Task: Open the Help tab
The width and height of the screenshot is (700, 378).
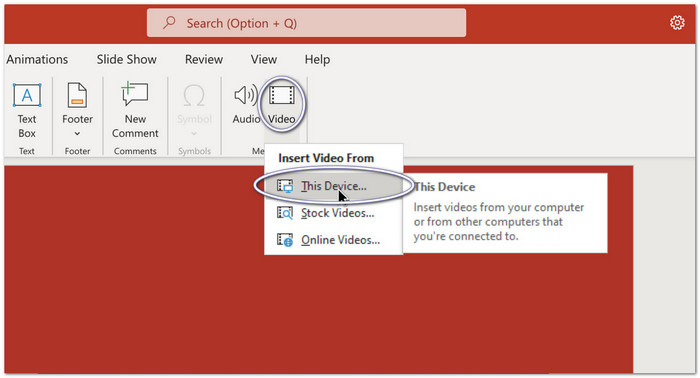Action: pyautogui.click(x=317, y=59)
